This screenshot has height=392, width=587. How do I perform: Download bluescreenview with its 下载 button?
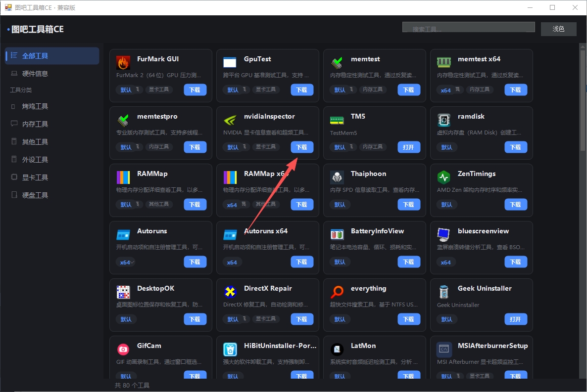[x=516, y=262]
